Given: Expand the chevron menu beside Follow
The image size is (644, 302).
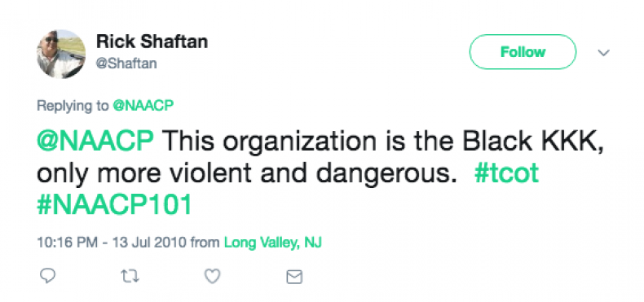Looking at the screenshot, I should tap(603, 53).
